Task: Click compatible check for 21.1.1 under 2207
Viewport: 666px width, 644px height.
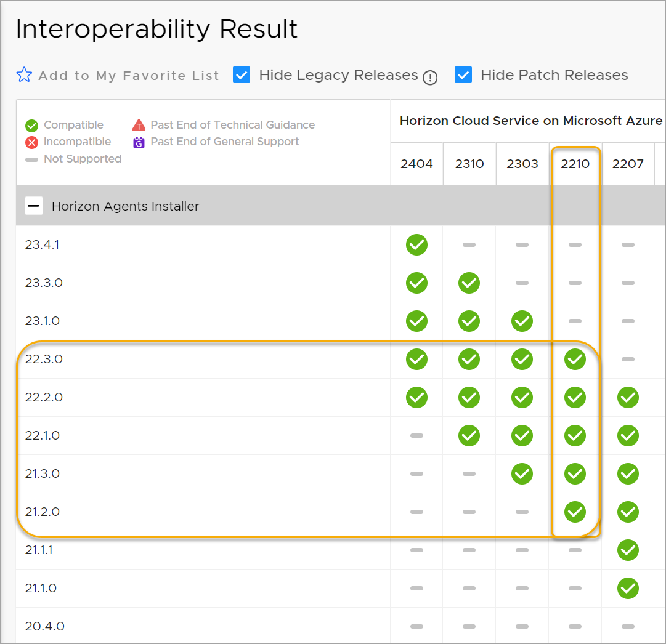Action: coord(628,550)
